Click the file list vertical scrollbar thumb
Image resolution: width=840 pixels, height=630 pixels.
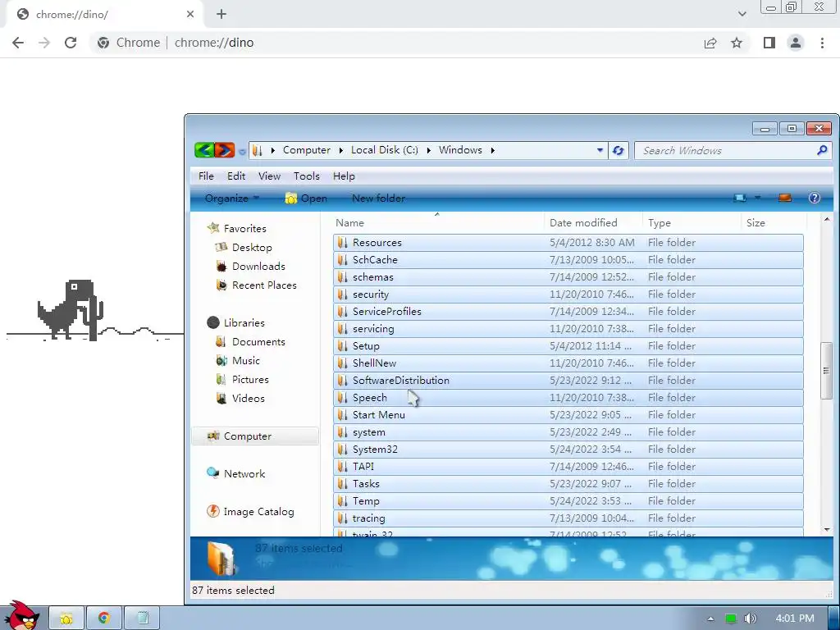(826, 370)
